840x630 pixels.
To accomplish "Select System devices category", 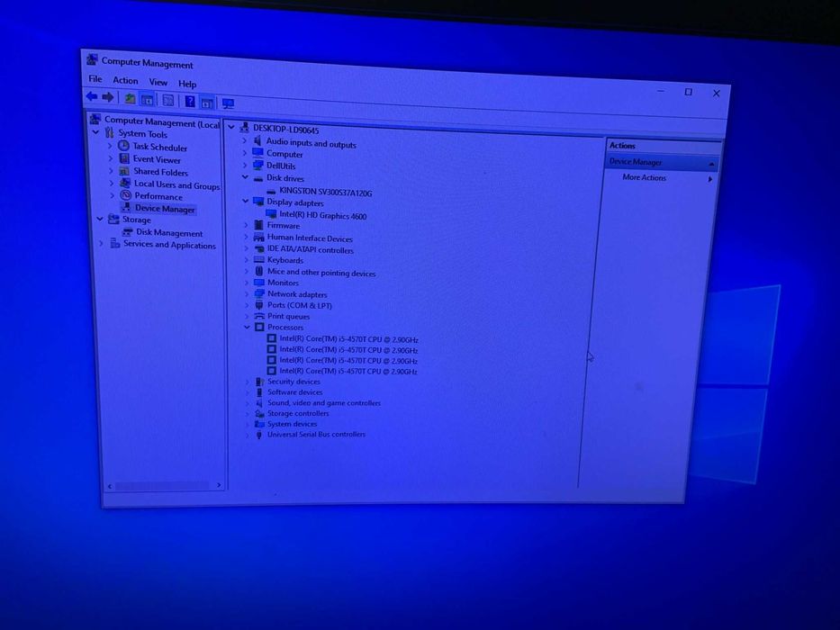I will pos(292,424).
